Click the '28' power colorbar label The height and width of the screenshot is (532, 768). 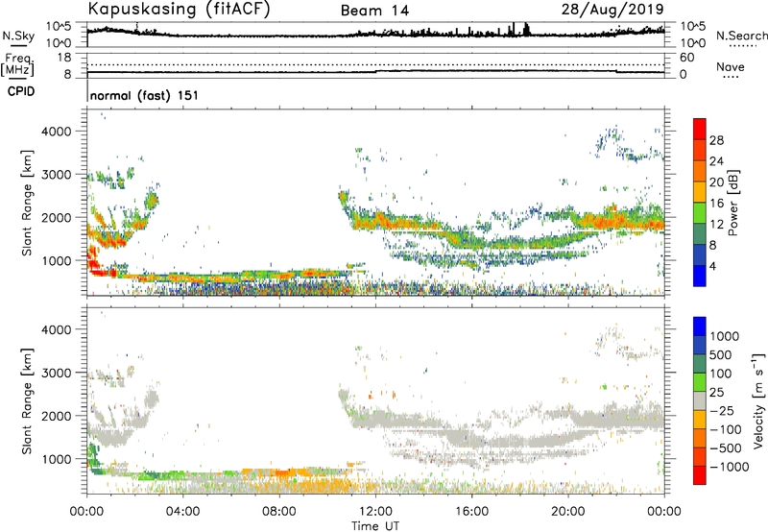click(716, 140)
